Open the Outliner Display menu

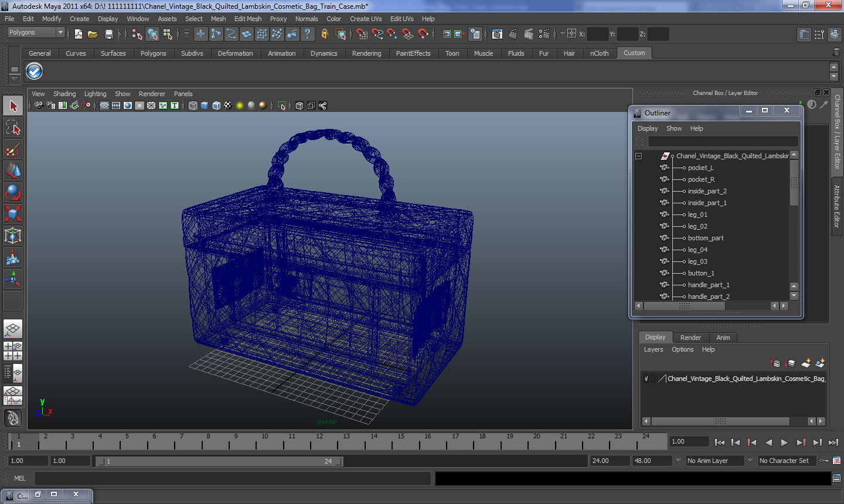[x=648, y=128]
